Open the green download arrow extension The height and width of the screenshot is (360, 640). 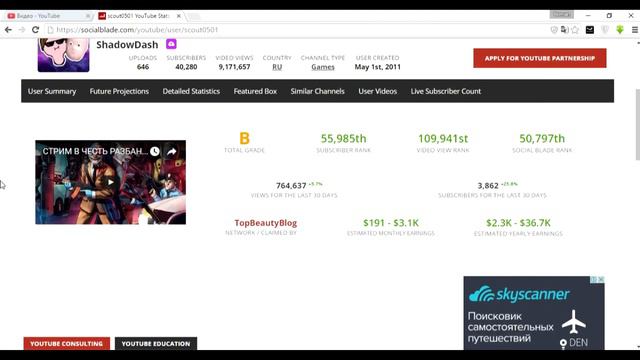[x=620, y=30]
